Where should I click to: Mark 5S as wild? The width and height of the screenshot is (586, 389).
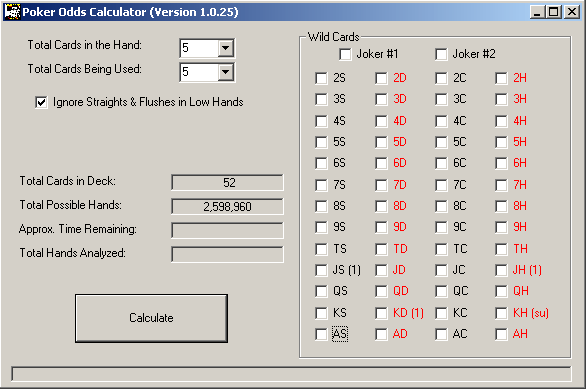coord(321,142)
